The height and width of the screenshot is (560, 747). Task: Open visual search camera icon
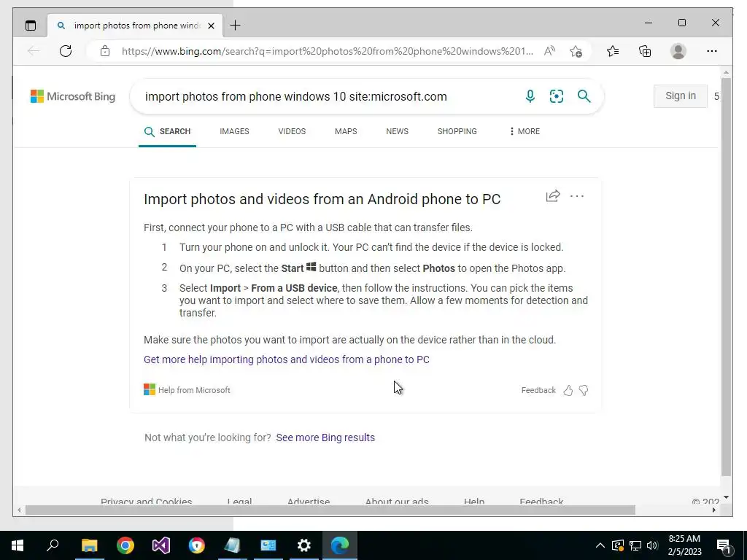click(557, 96)
